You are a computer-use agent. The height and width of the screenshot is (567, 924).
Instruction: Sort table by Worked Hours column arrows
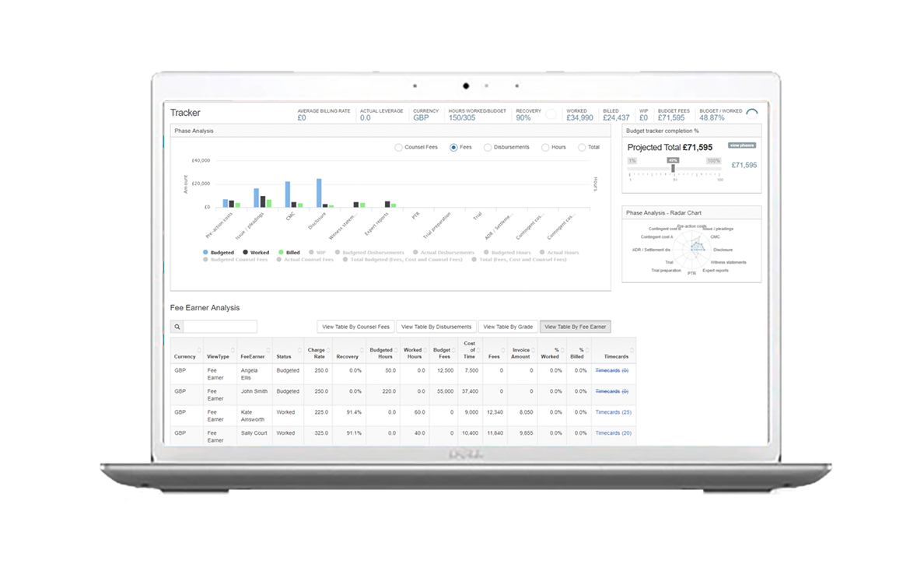tap(425, 351)
